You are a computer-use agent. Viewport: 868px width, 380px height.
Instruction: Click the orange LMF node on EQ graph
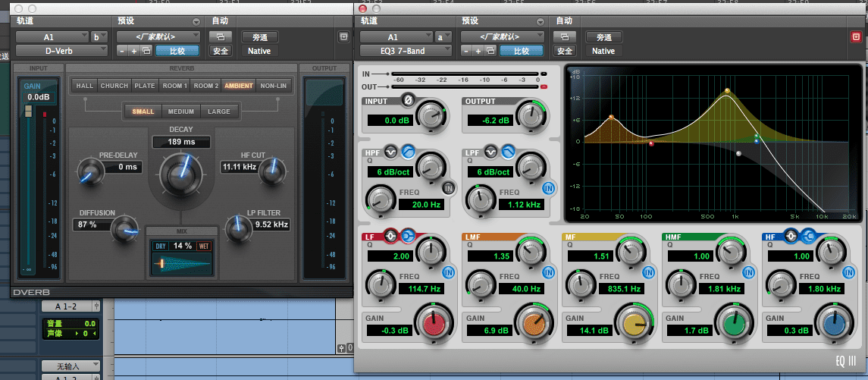click(611, 117)
